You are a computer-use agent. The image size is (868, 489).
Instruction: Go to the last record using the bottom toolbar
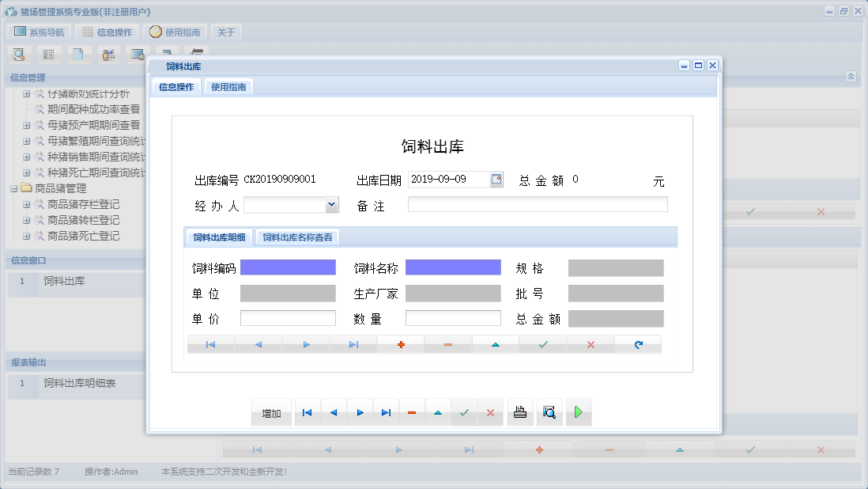point(386,412)
